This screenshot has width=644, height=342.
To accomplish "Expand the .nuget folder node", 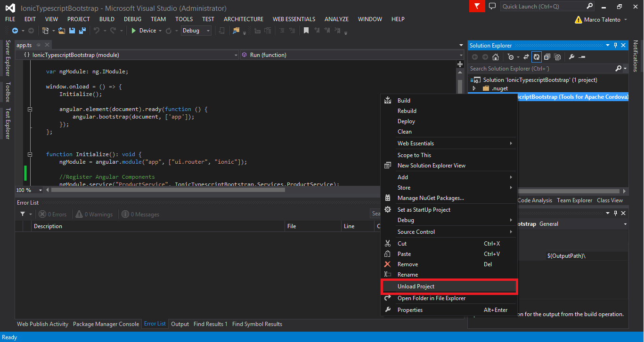I will [x=474, y=88].
